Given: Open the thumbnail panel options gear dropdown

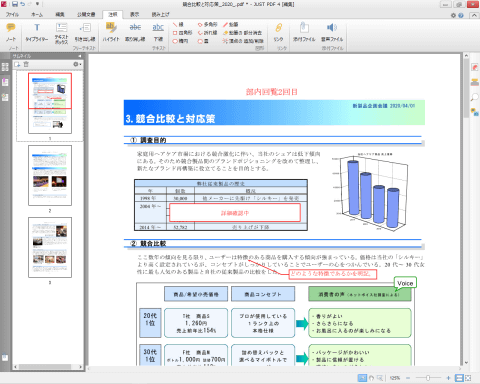Looking at the screenshot, I should 77,64.
